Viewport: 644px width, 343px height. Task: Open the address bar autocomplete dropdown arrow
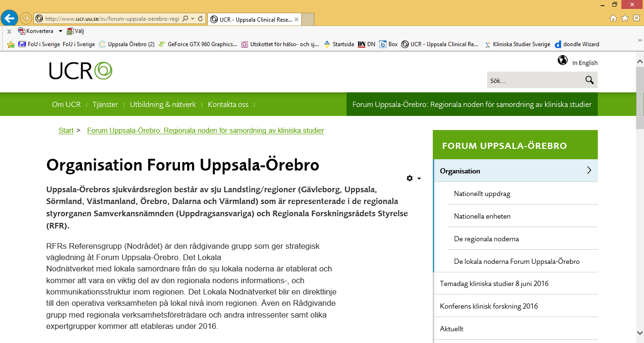[192, 19]
